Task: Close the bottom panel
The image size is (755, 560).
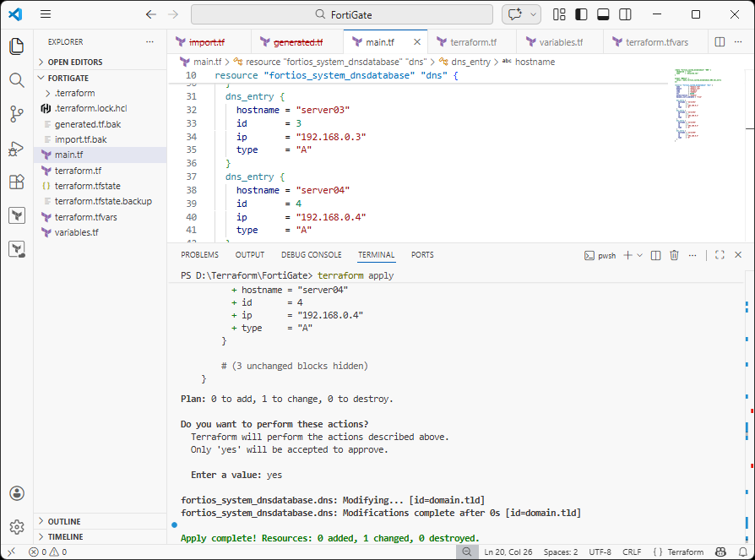Action: point(738,255)
